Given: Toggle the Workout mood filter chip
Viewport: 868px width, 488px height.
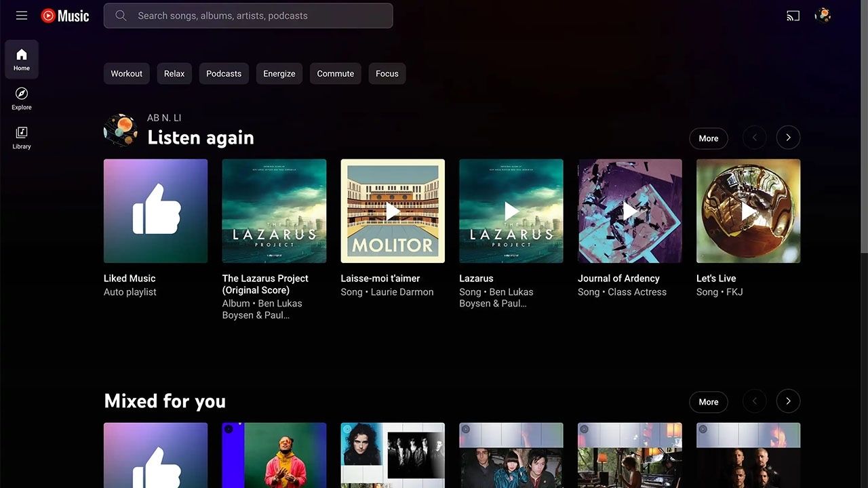Looking at the screenshot, I should coord(127,74).
